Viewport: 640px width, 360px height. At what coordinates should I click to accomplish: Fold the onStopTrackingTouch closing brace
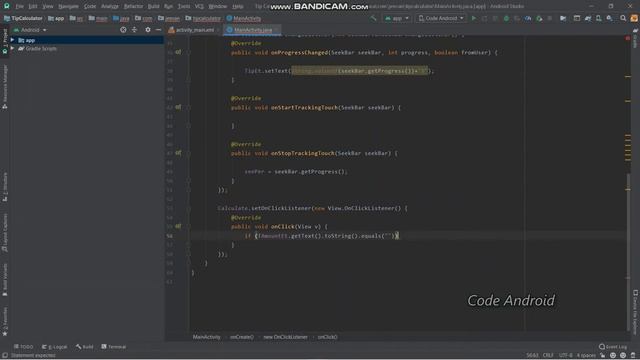188,180
